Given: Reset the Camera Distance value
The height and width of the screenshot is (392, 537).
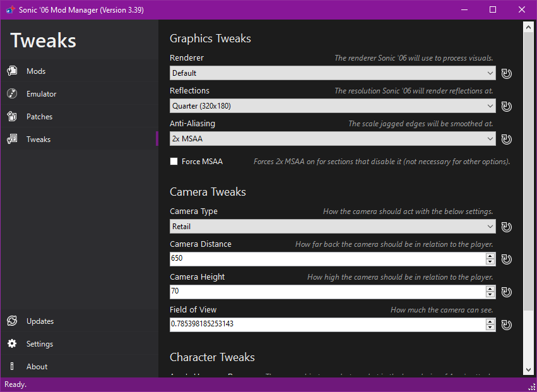Looking at the screenshot, I should (507, 259).
